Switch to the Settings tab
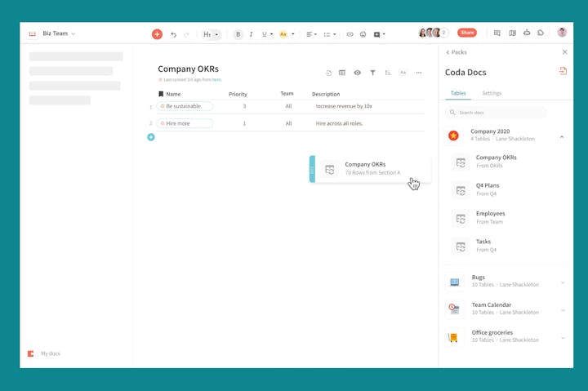The width and height of the screenshot is (588, 391). pos(492,93)
